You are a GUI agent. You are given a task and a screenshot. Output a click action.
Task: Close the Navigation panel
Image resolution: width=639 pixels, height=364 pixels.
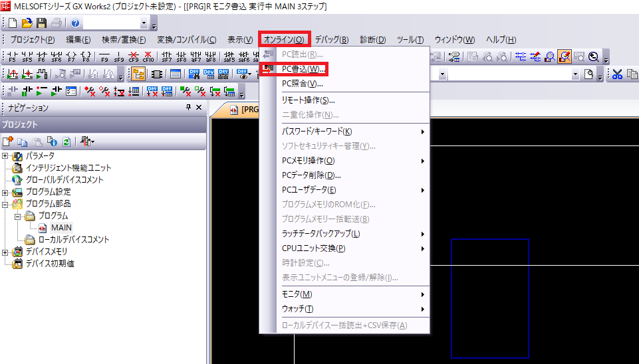(199, 107)
